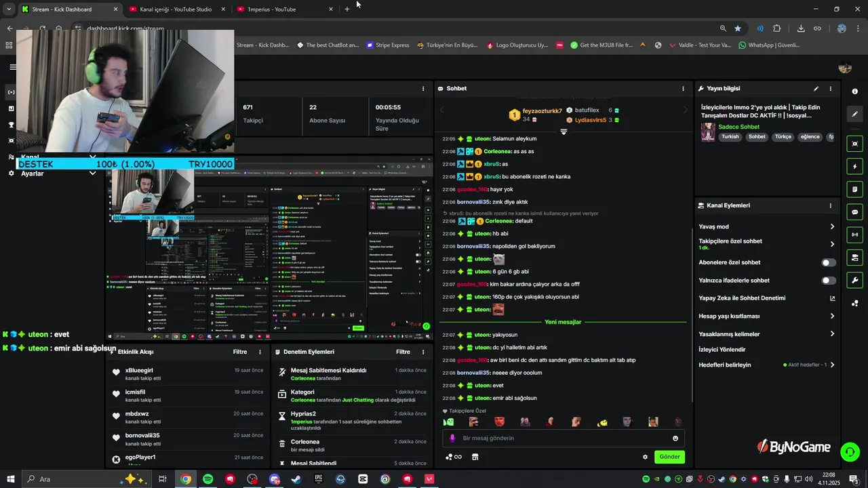Expand Hedefleri belirleyin arrow
Image resolution: width=868 pixels, height=488 pixels.
pos(832,365)
